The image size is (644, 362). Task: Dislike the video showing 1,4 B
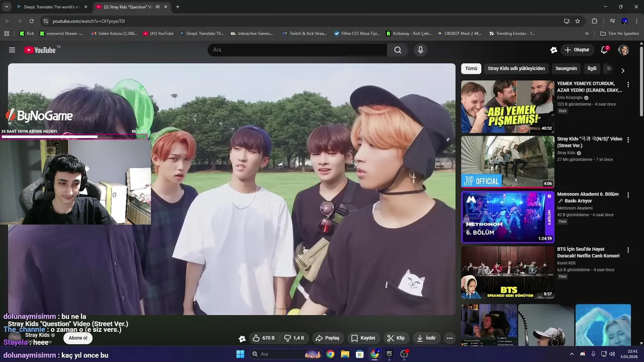294,338
